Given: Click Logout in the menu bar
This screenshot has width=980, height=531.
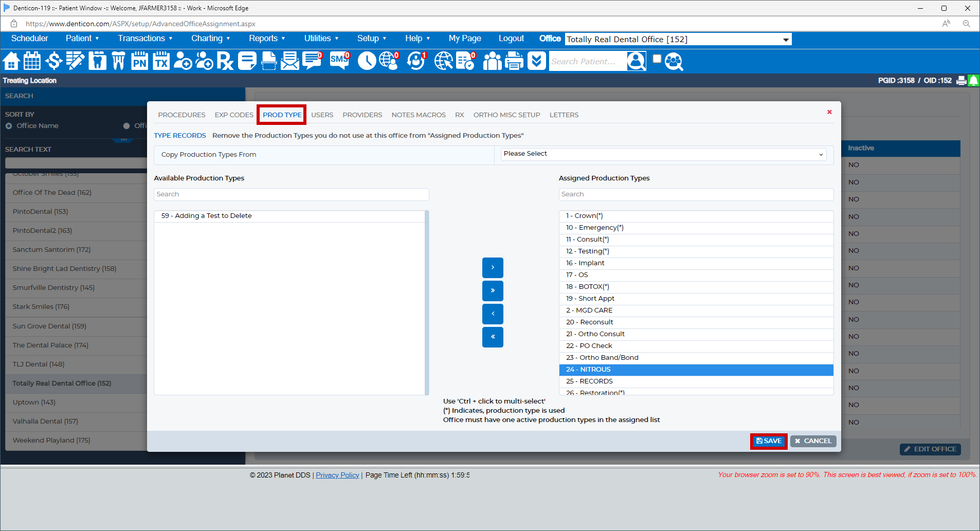Looking at the screenshot, I should (511, 39).
